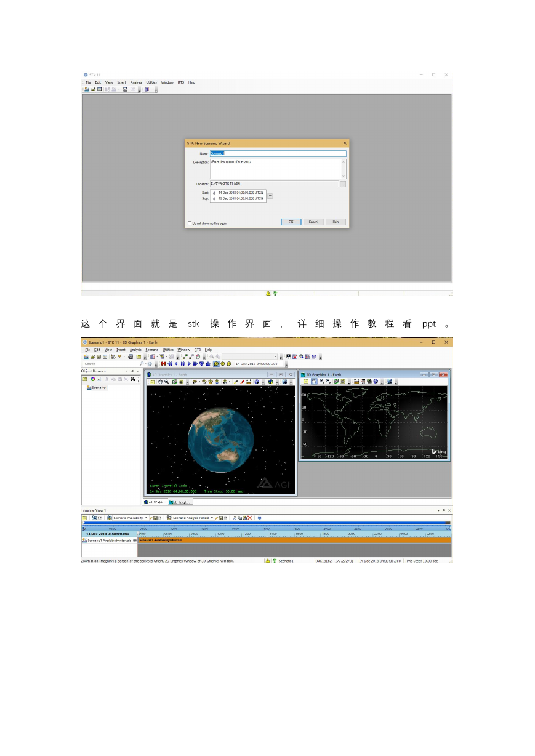Open Analysis menu in Scenario1 window
The width and height of the screenshot is (535, 756).
pos(135,349)
